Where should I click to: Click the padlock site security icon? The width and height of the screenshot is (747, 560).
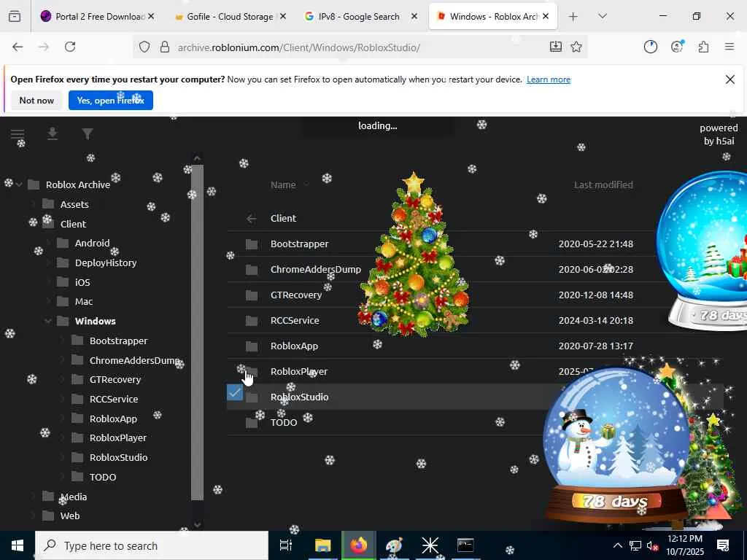[x=165, y=47]
